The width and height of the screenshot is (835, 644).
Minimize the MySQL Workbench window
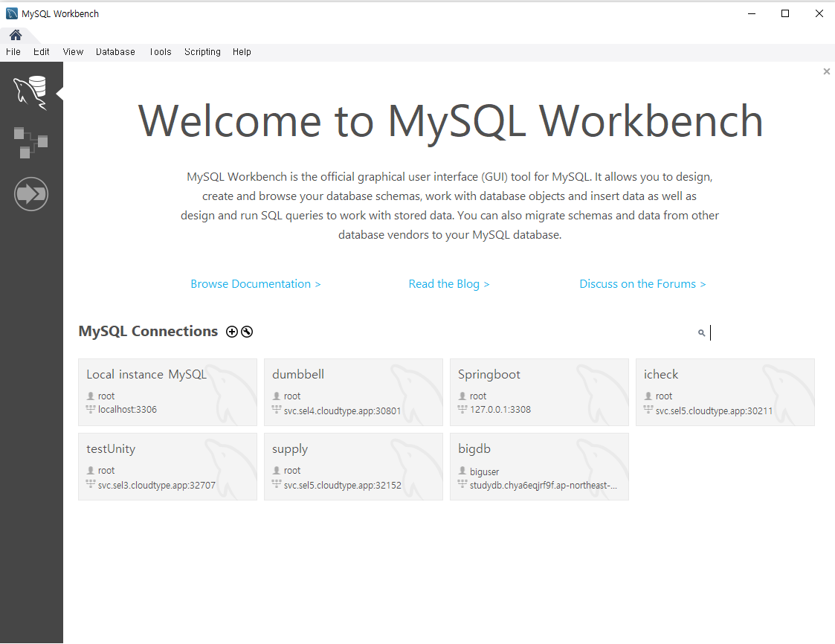coord(752,13)
